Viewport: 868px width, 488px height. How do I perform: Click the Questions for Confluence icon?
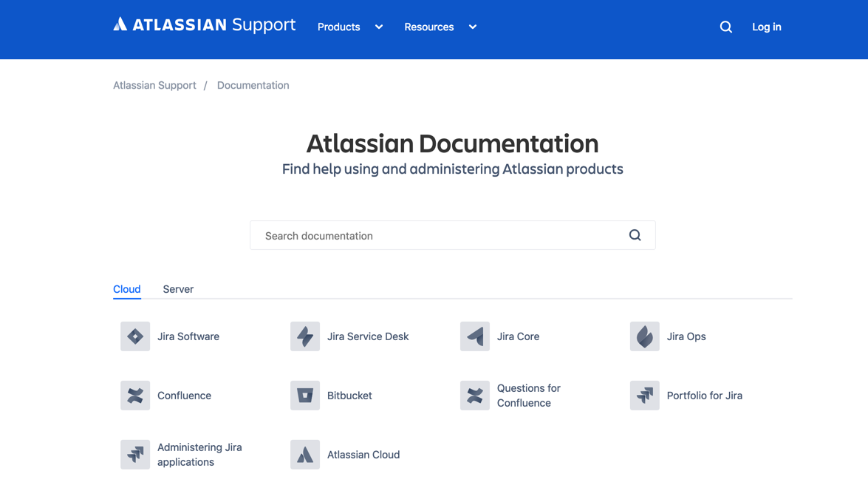tap(475, 396)
